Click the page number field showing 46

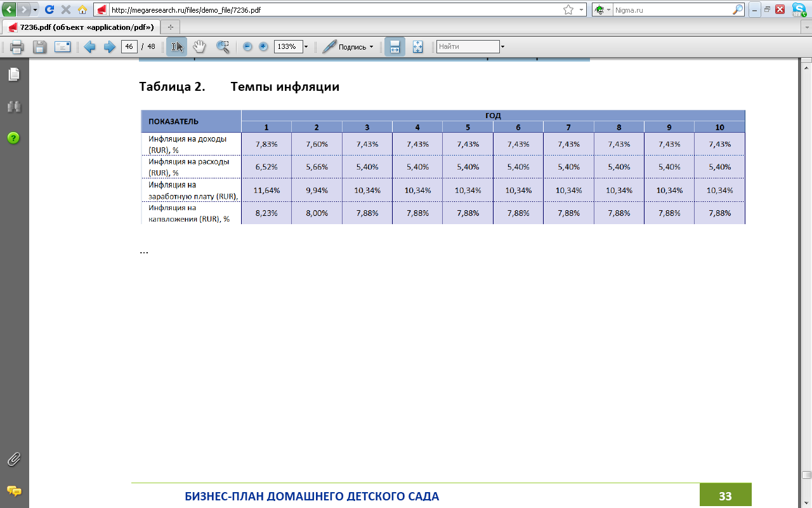tap(129, 47)
